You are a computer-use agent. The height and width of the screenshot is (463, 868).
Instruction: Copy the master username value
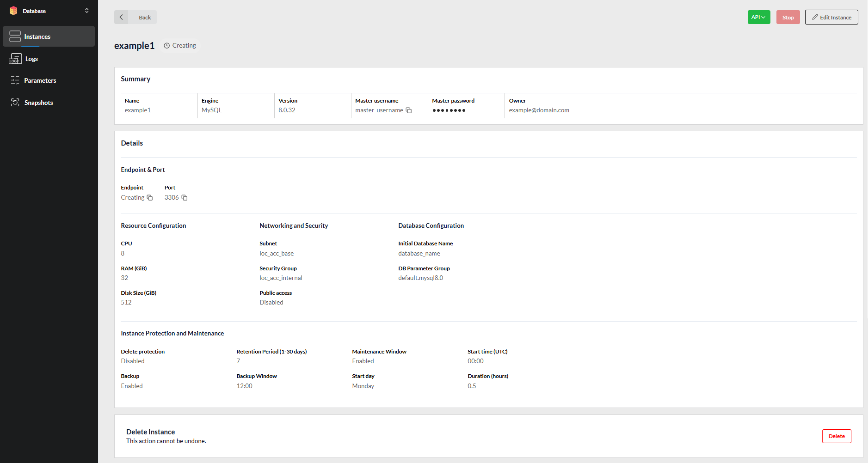[x=409, y=110]
